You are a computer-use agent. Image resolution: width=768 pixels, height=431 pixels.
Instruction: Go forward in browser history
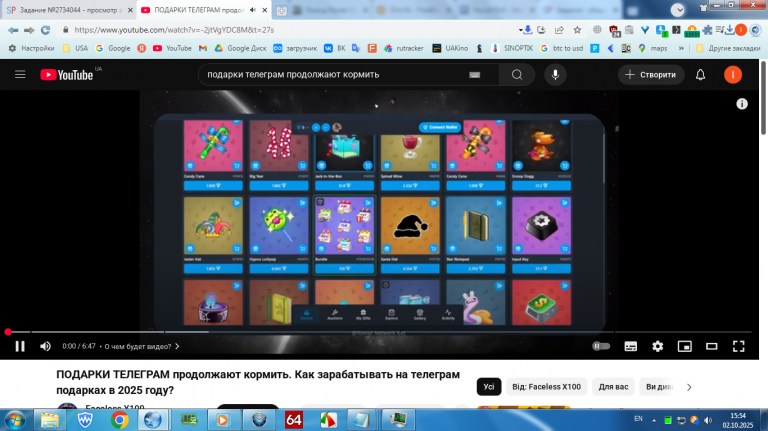(29, 30)
